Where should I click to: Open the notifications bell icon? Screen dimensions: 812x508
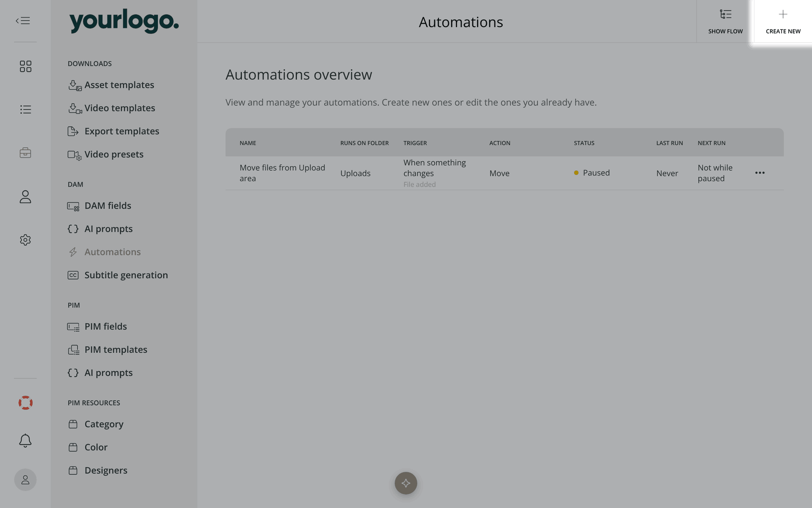[x=25, y=440]
